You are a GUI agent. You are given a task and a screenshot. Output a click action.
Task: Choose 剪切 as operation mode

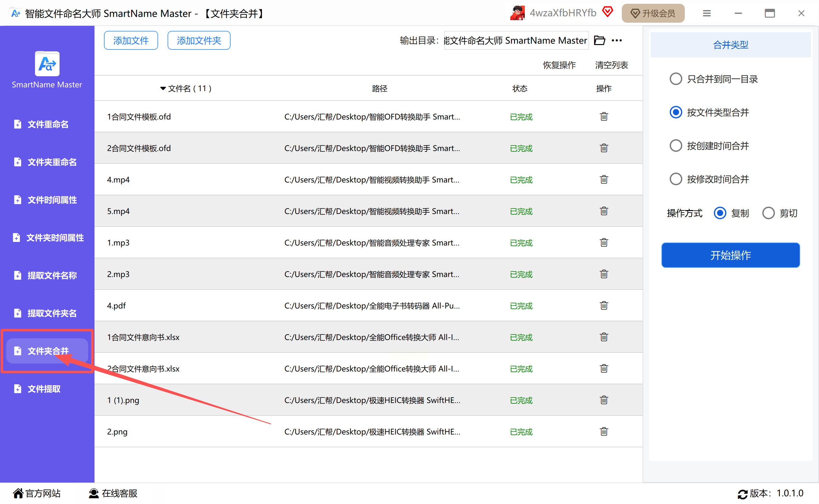pos(768,213)
